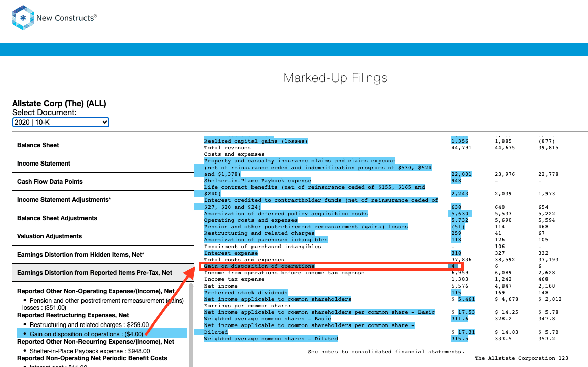Screen dimensions: 588x367
Task: Click highlighted value 315.5
Action: 459,339
